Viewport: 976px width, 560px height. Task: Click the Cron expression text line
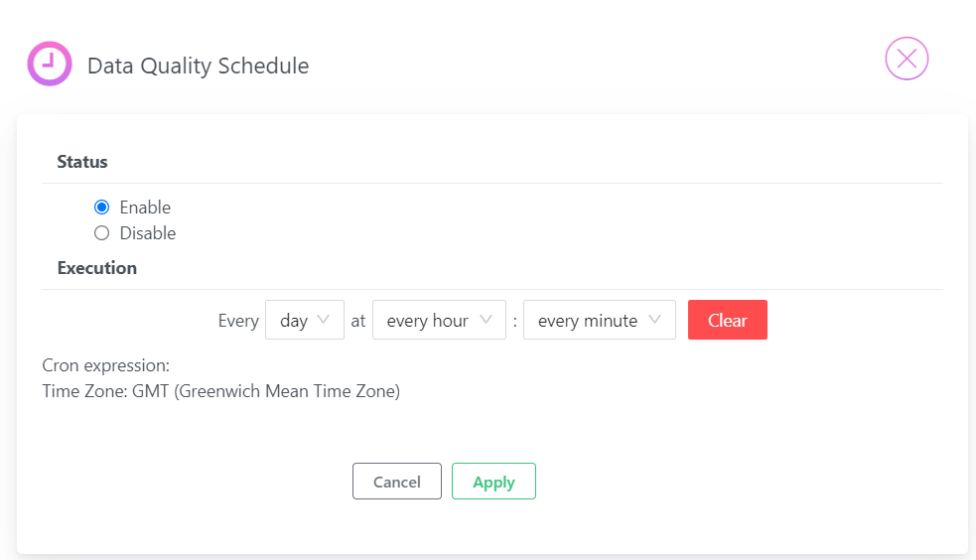click(x=106, y=365)
